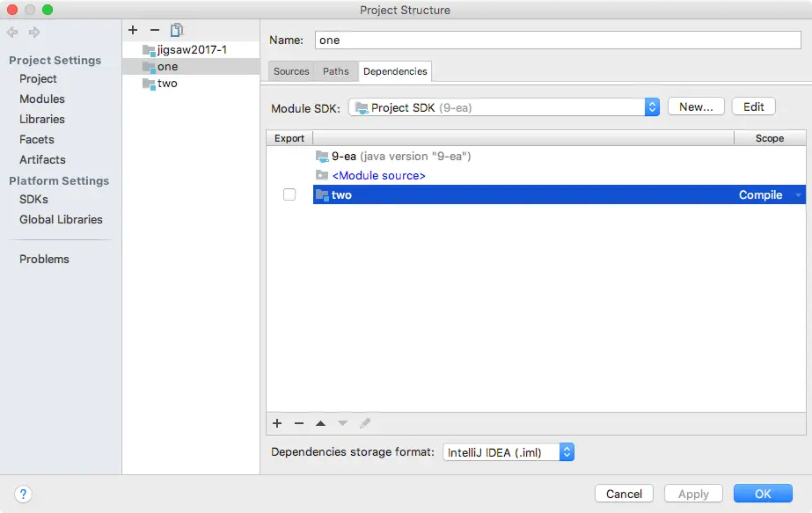Screen dimensions: 812x513
Task: Toggle the Export checkbox for module two
Action: (289, 194)
